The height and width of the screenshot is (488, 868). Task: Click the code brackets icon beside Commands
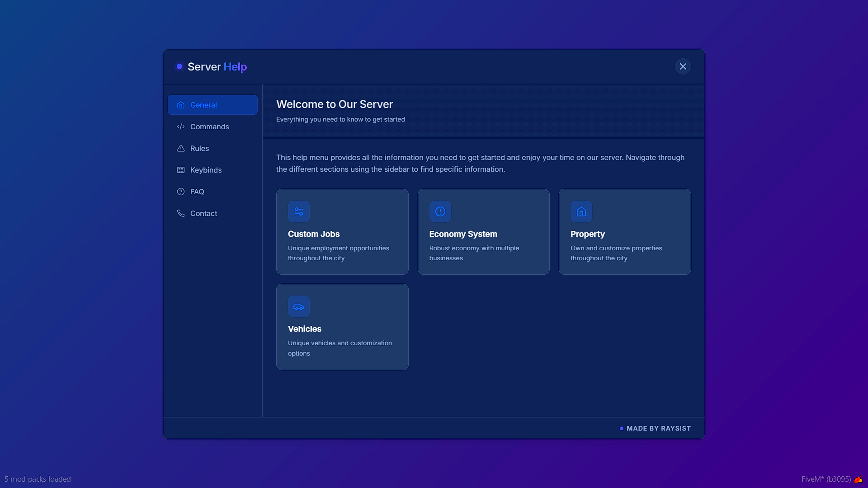(181, 127)
